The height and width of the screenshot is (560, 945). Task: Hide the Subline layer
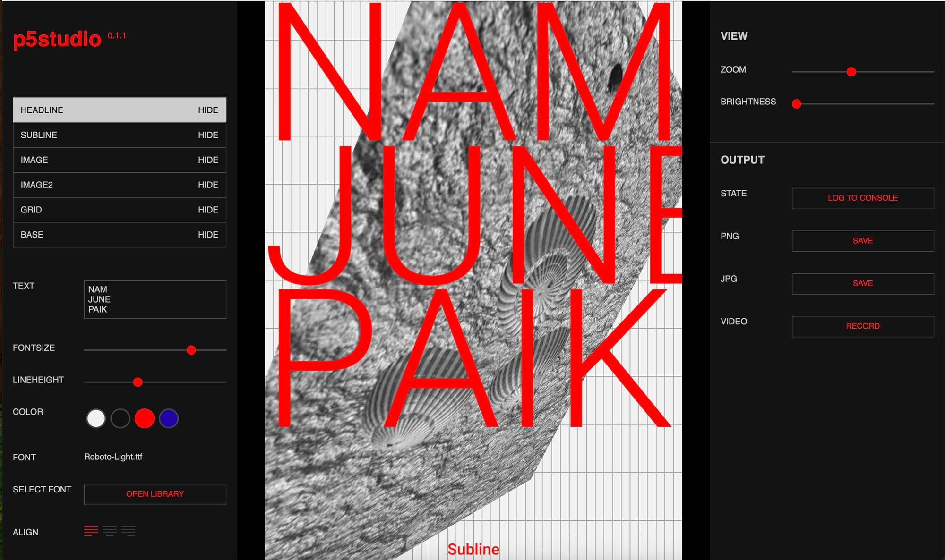tap(208, 135)
